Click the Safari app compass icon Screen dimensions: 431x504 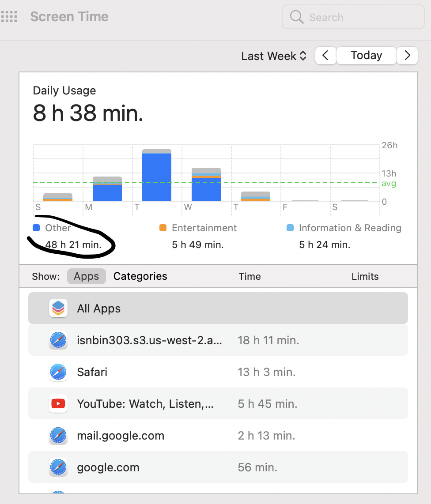pos(58,372)
